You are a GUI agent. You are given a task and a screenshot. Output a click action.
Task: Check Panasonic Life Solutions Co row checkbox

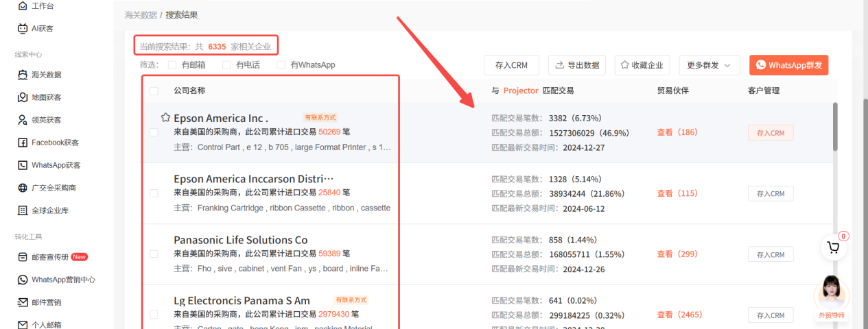[154, 254]
